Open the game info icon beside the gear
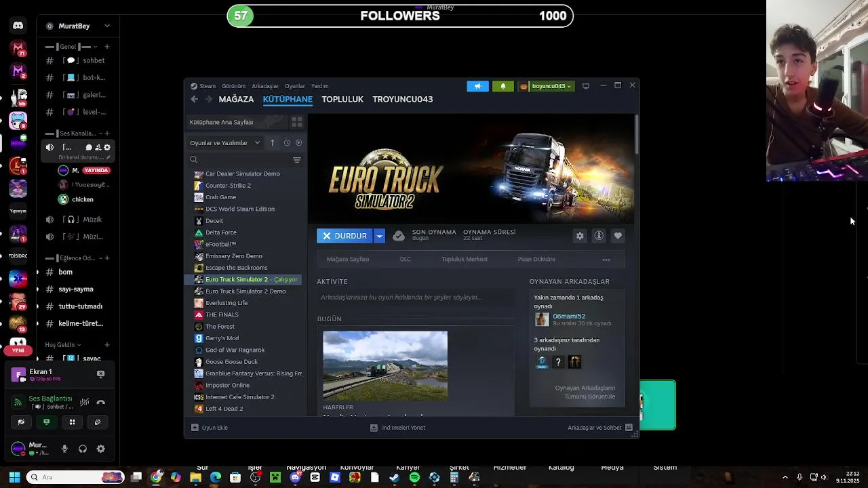The width and height of the screenshot is (868, 488). [x=599, y=236]
